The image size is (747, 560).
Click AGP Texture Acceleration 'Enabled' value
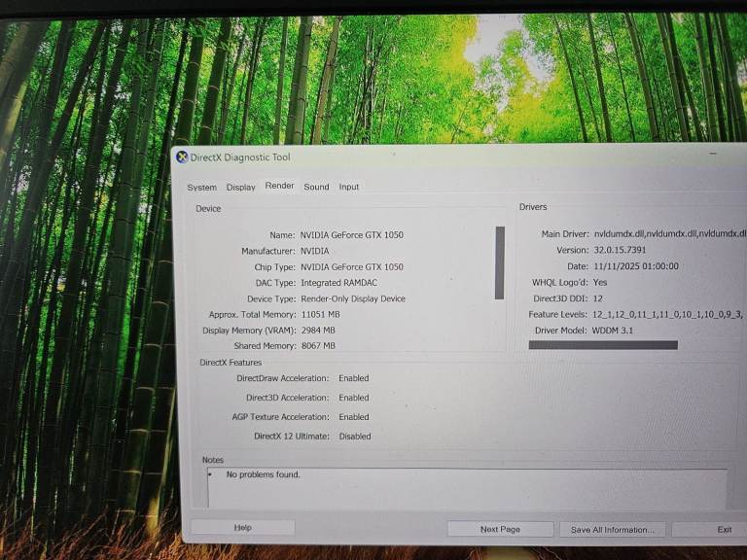coord(353,417)
